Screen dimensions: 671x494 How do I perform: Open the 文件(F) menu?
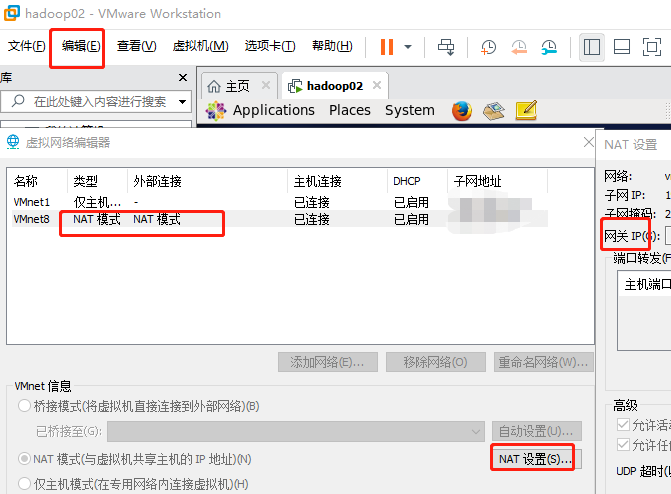27,46
